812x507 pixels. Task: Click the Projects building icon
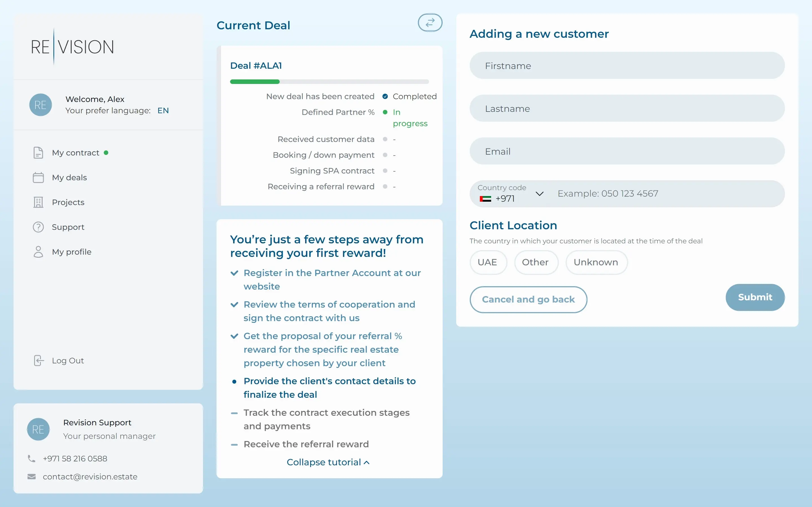[38, 202]
